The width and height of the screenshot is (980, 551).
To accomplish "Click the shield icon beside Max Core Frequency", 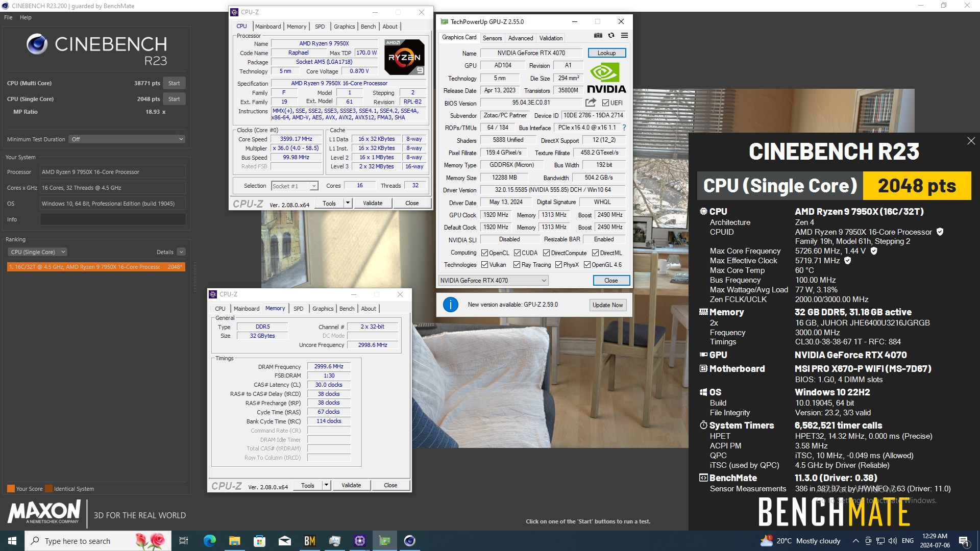I will 874,251.
